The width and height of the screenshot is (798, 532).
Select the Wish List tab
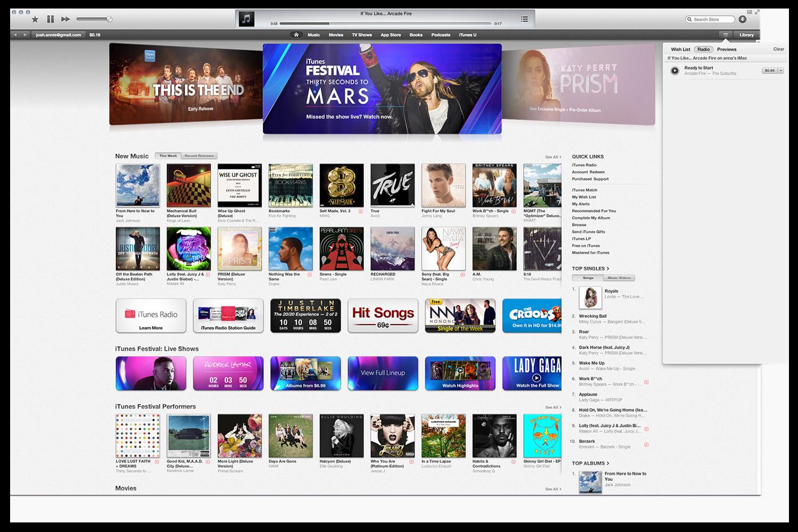pos(680,49)
